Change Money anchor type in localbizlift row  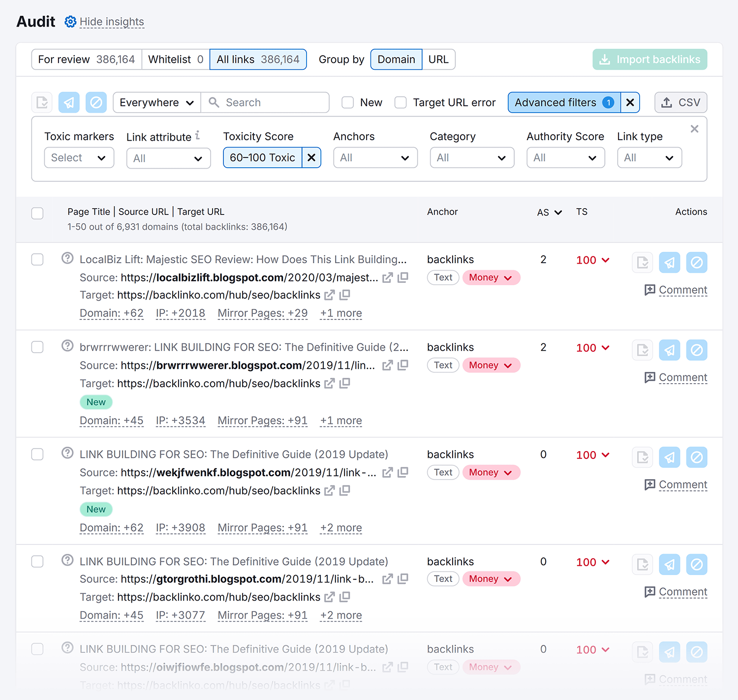(491, 277)
